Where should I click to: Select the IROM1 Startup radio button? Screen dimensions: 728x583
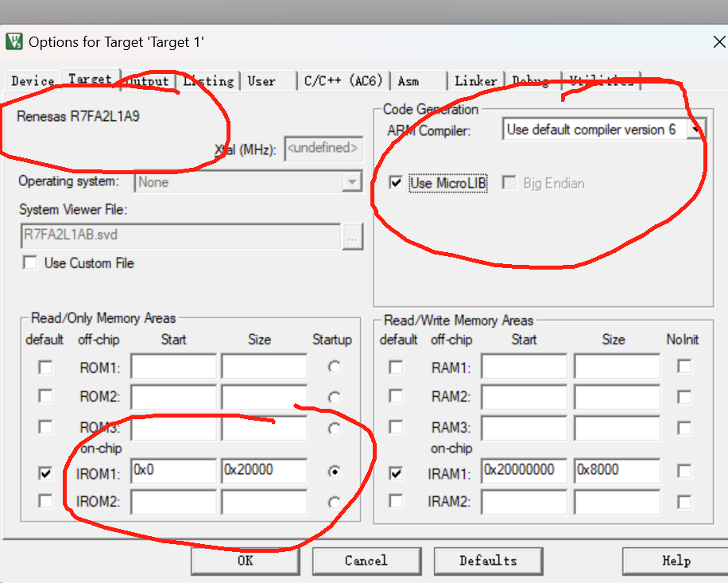[x=335, y=472]
